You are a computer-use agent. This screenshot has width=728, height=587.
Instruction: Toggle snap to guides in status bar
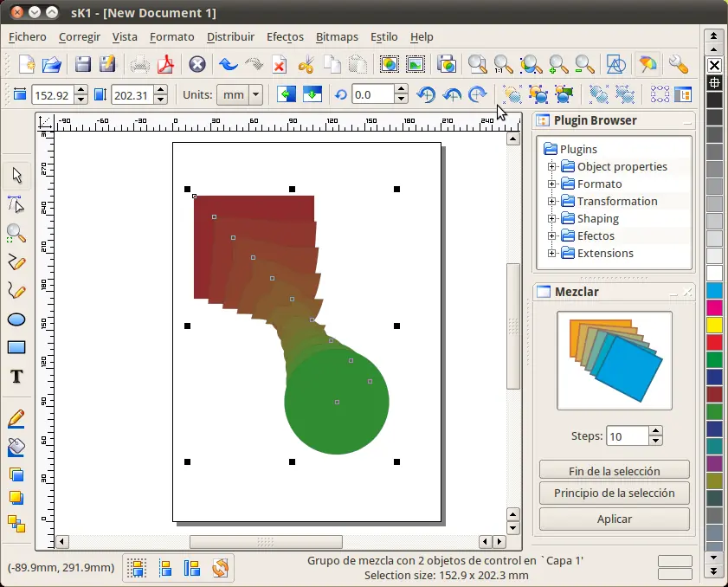pos(164,568)
